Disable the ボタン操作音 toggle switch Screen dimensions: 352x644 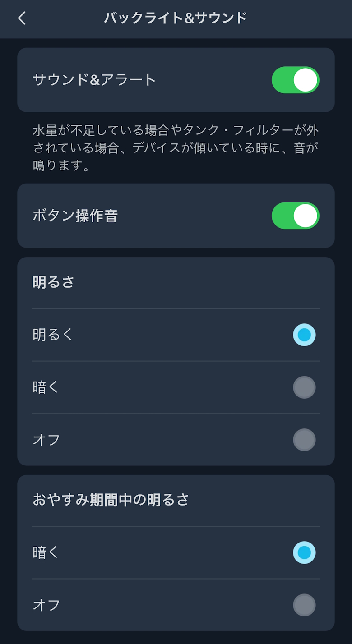pyautogui.click(x=295, y=216)
